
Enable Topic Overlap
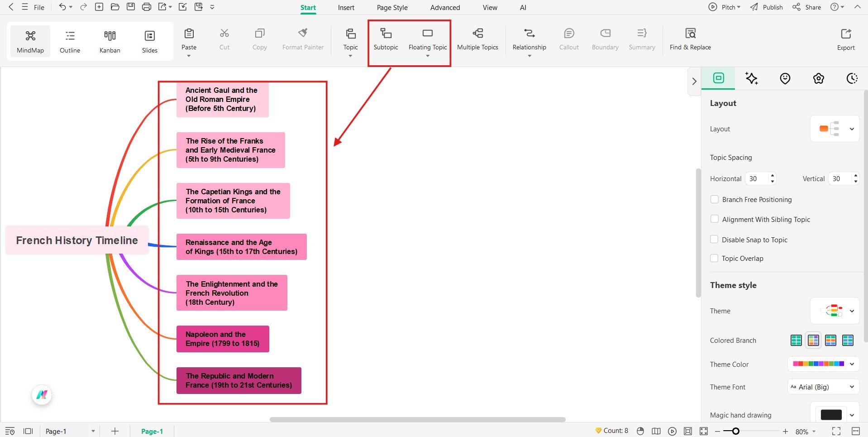715,258
